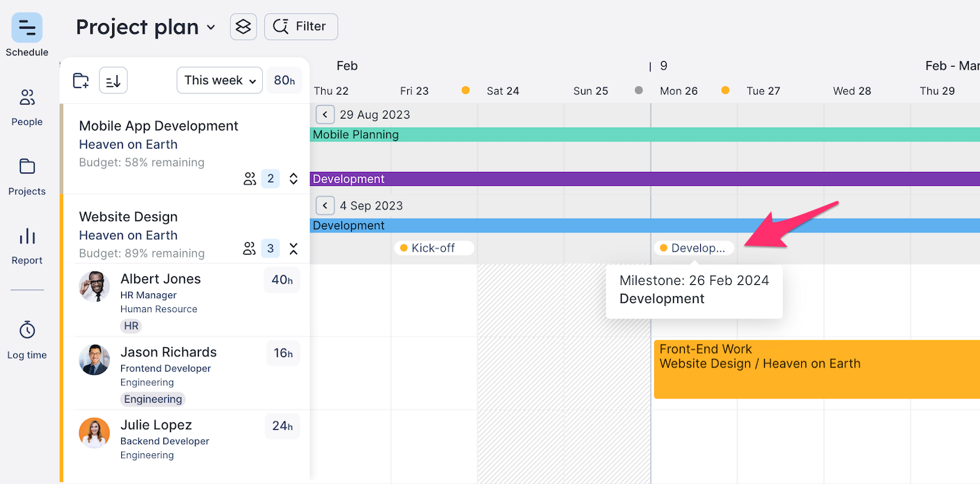This screenshot has height=484, width=980.
Task: Click the people icon on Website Design
Action: 250,248
